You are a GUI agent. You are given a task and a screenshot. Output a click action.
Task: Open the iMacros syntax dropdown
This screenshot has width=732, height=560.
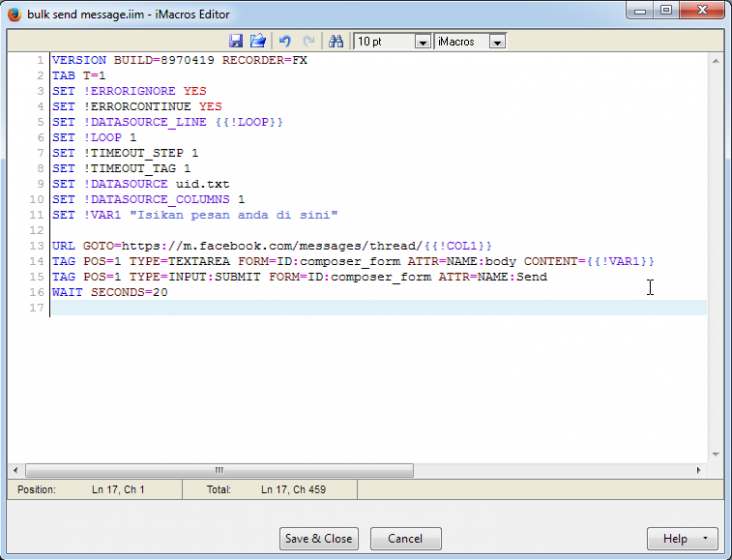pyautogui.click(x=497, y=42)
